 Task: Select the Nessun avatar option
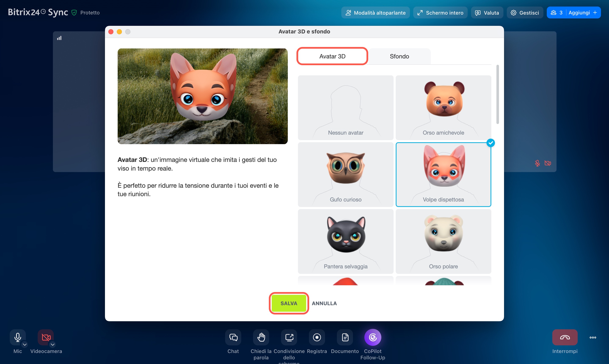coord(345,108)
